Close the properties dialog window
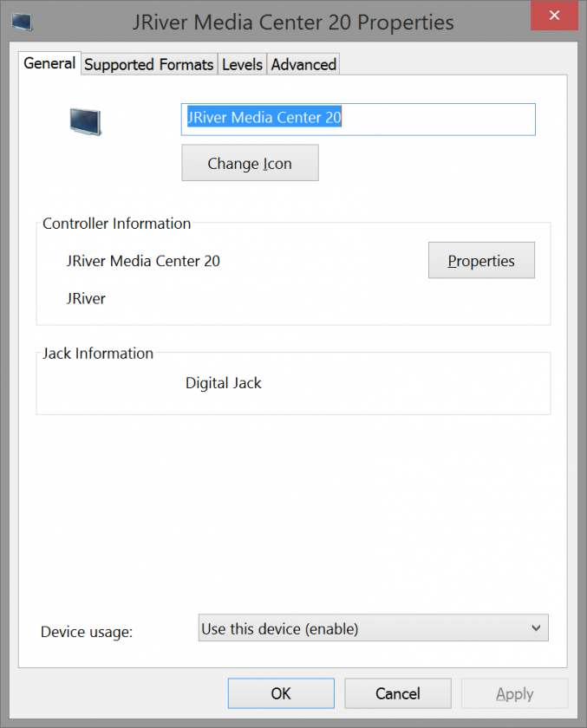 554,16
